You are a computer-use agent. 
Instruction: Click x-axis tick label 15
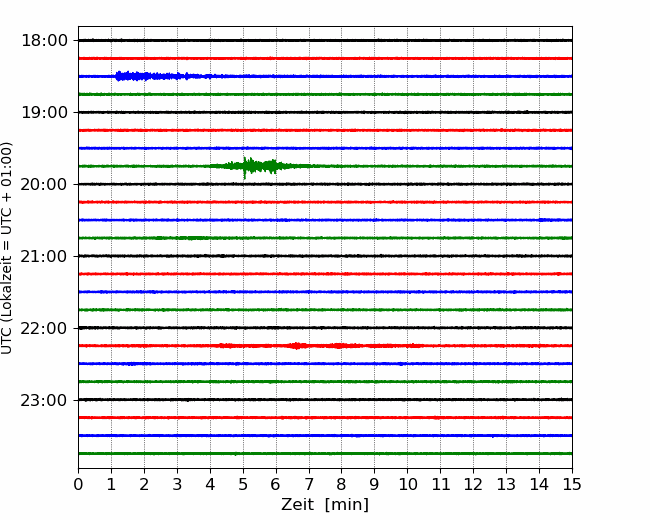(x=572, y=484)
